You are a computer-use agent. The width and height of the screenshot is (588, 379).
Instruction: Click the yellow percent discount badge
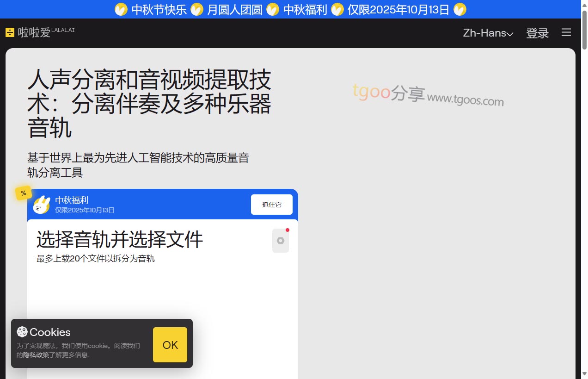(24, 193)
